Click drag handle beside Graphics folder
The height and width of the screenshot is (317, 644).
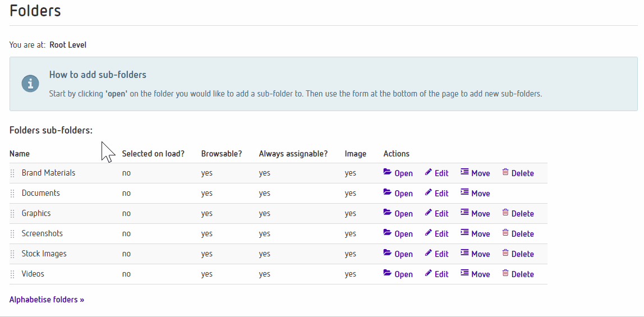point(12,214)
